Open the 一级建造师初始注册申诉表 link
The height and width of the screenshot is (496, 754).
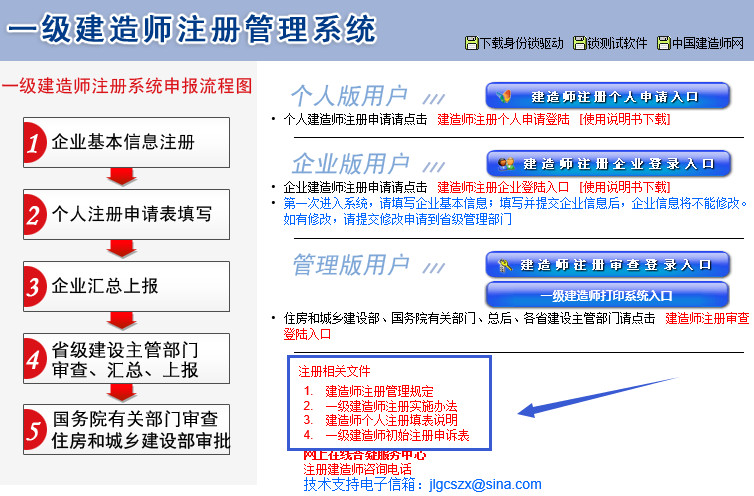coord(397,436)
